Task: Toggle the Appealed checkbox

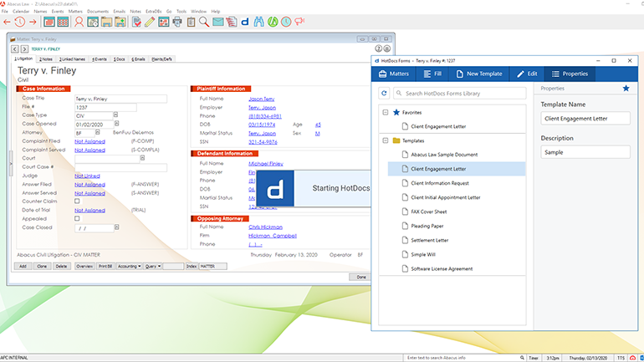Action: tap(77, 218)
